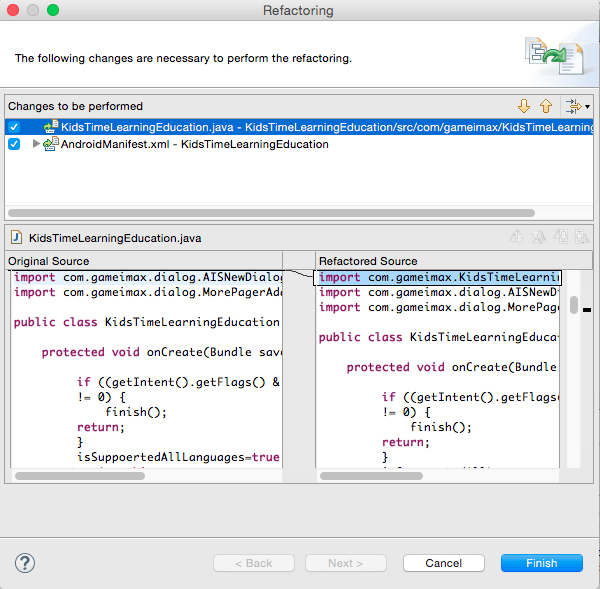Click MorePagerAd import line in Original Source

click(x=148, y=292)
